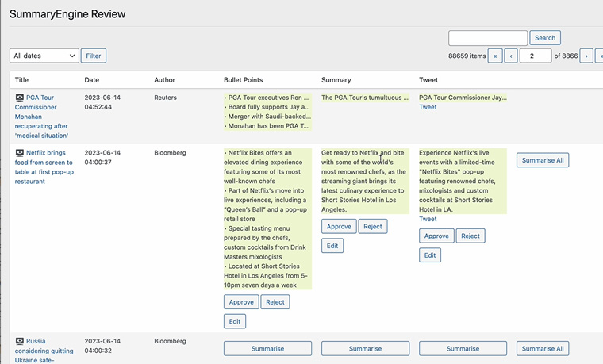603x364 pixels.
Task: Click the Filter button
Action: coord(94,56)
